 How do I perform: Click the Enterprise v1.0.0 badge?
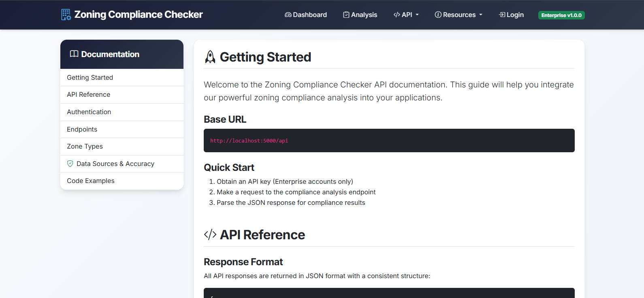click(x=561, y=15)
